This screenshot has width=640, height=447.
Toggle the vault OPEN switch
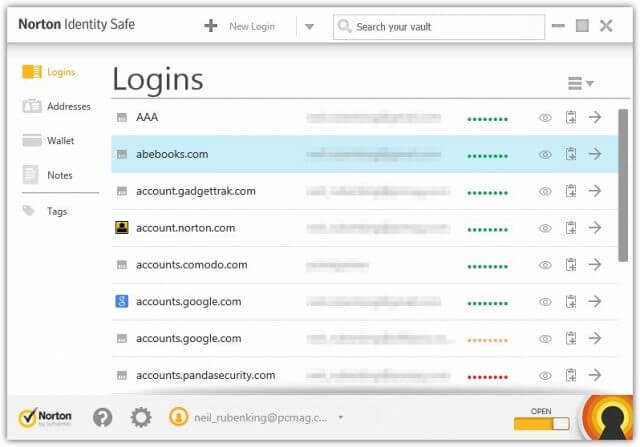point(541,423)
